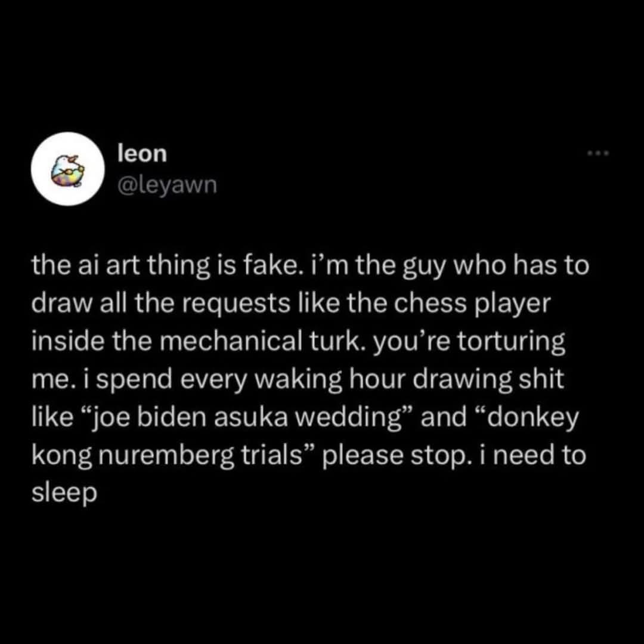Image resolution: width=644 pixels, height=644 pixels.
Task: Click the tweet line starting 'the ai art thing'
Action: click(x=310, y=266)
